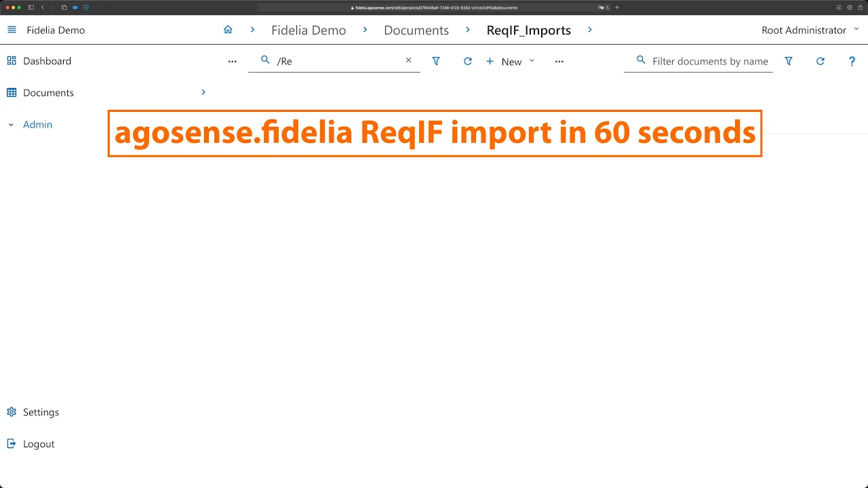868x488 pixels.
Task: Click the translate icon in address bar
Action: coord(601,7)
